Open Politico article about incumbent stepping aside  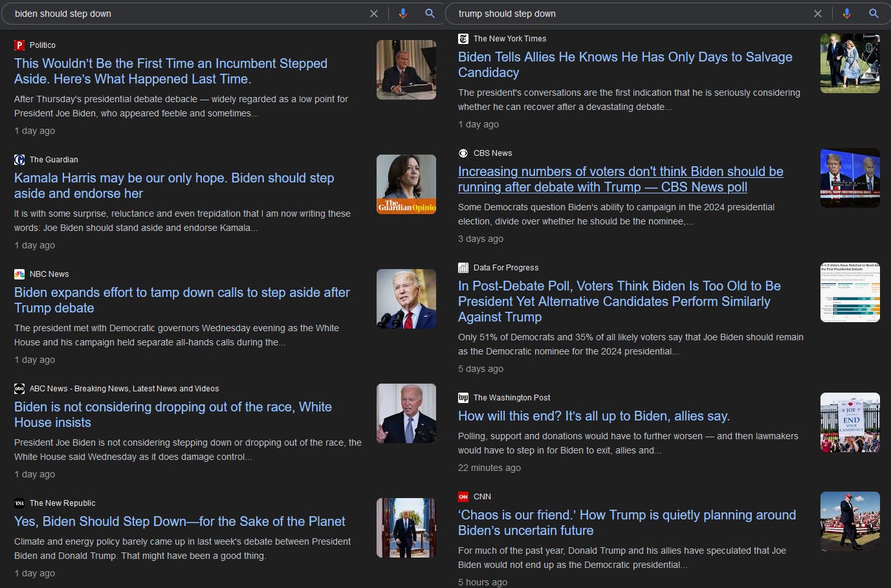171,71
